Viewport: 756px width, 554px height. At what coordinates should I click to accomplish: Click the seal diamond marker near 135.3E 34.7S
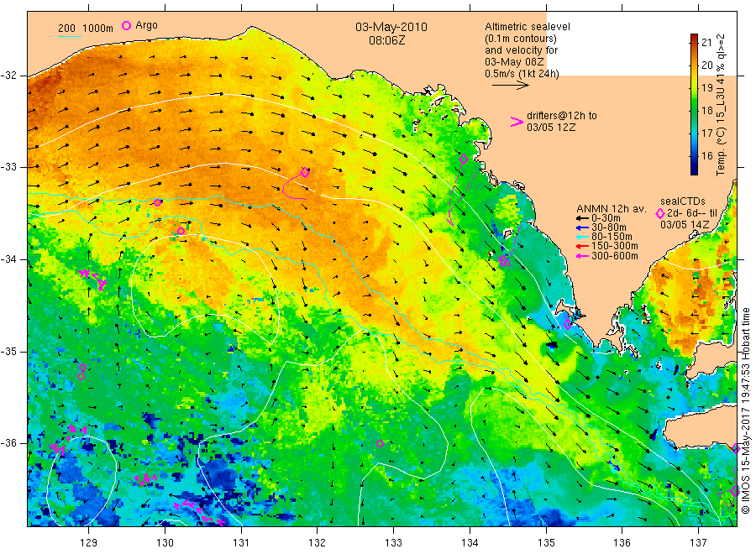568,324
